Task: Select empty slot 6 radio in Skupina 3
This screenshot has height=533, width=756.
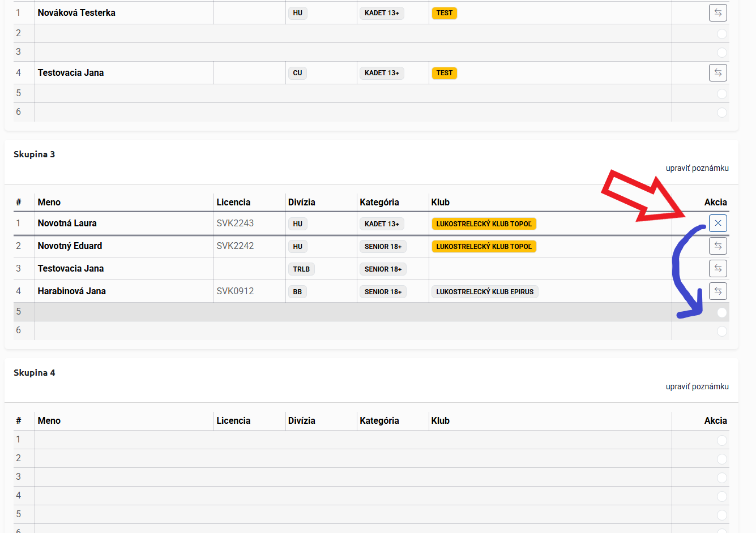Action: (721, 331)
